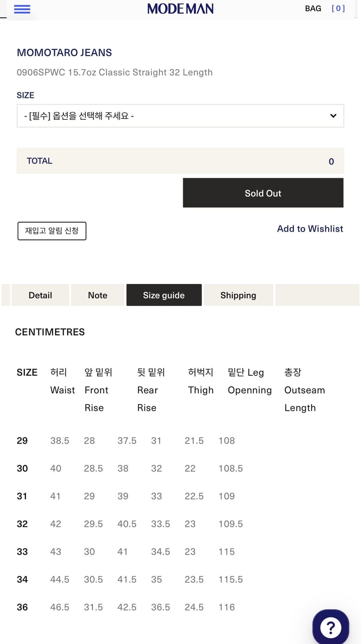Viewport: 361px width, 644px height.
Task: Add this item to Wishlist
Action: (310, 228)
